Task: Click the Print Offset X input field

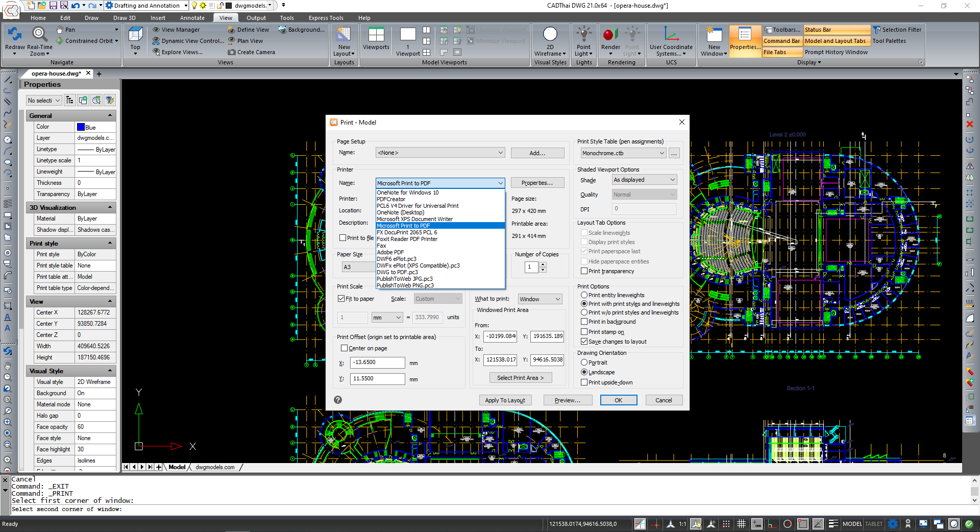Action: (378, 362)
